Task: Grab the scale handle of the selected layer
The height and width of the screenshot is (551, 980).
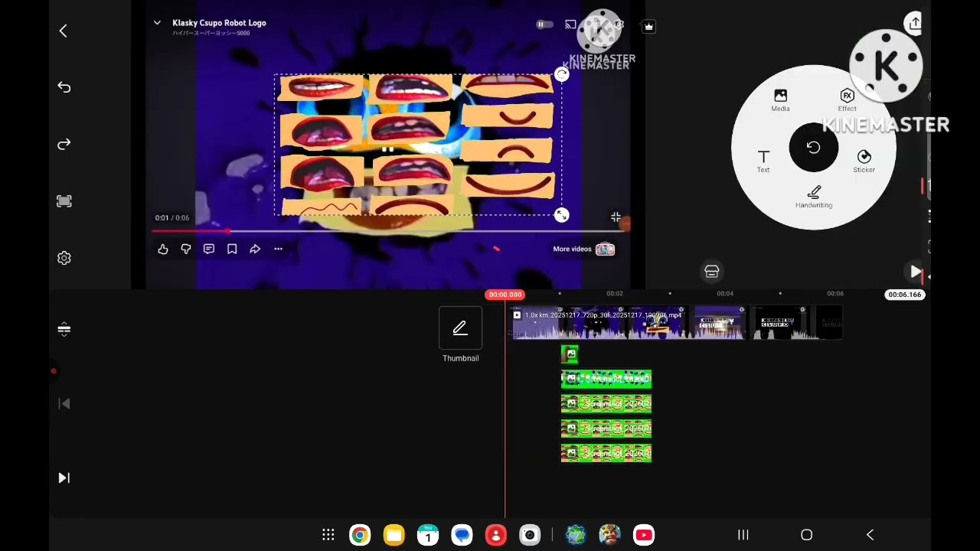Action: (562, 216)
